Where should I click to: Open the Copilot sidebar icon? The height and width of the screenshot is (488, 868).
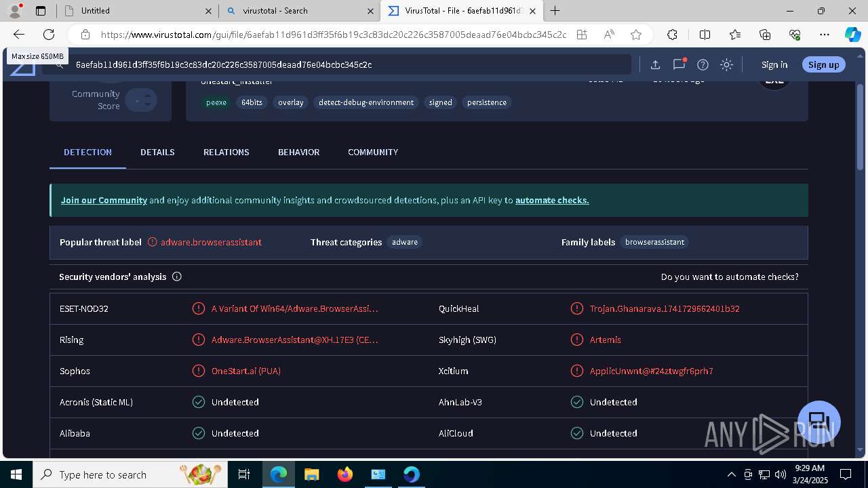click(x=852, y=35)
